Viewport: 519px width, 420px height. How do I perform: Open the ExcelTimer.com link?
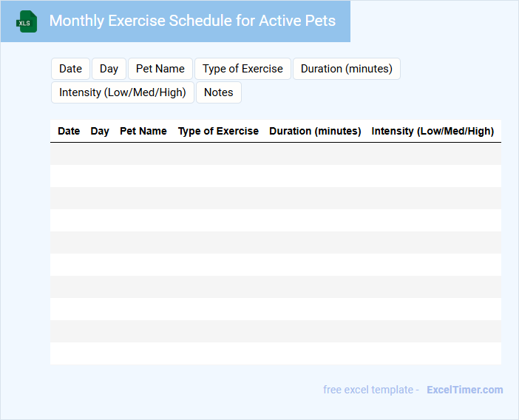464,390
